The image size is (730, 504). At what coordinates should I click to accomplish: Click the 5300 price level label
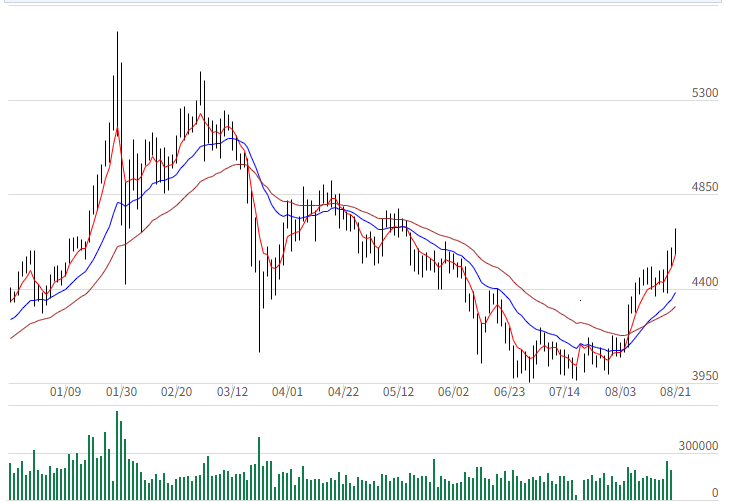[x=705, y=93]
